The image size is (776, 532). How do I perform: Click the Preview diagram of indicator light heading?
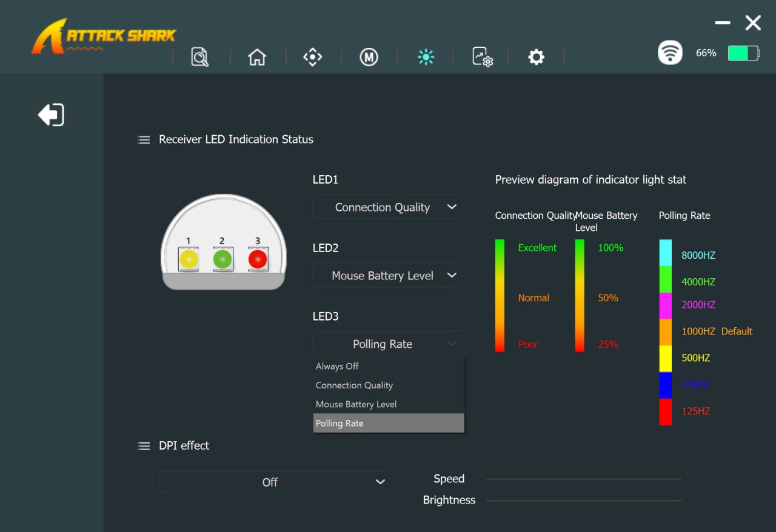[590, 180]
